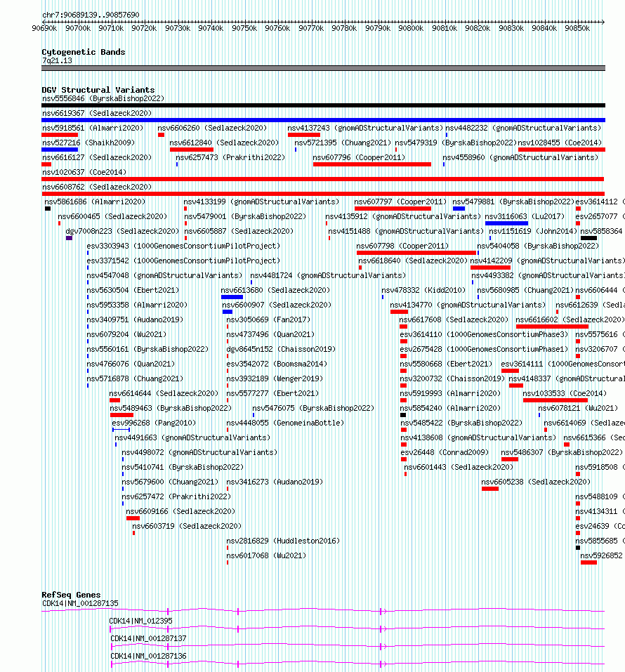Click the blue bracket glyph under esv996268

[121, 430]
